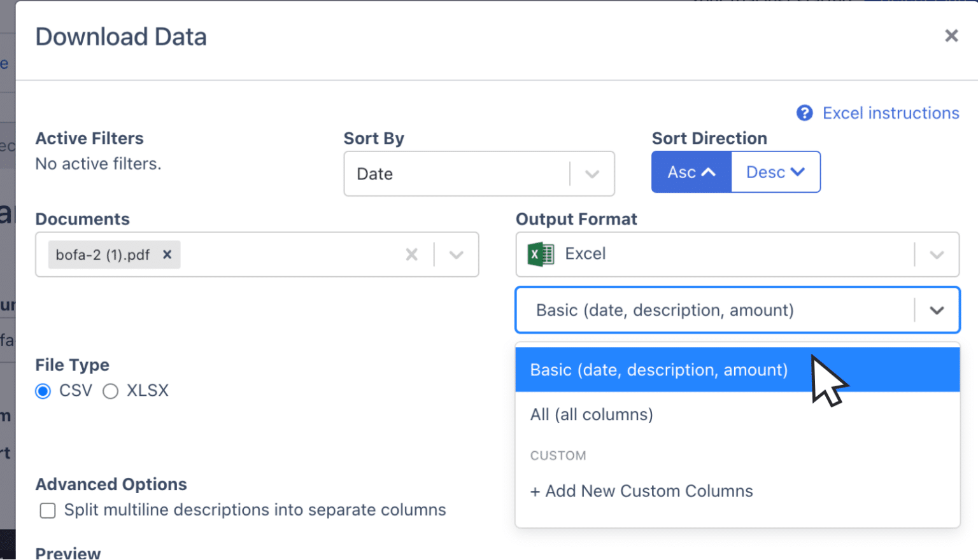Click the clear X in Documents field
978x560 pixels.
coord(411,254)
